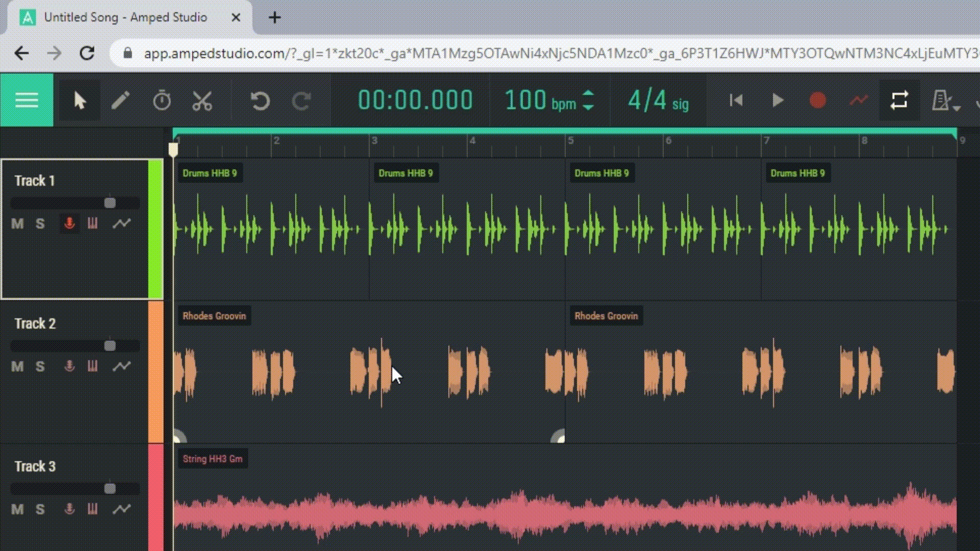
Task: Toggle loop playback mode
Action: click(899, 101)
